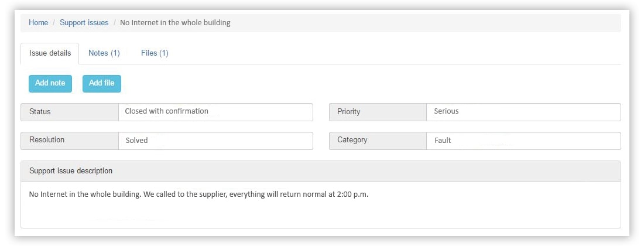Select the Resolution label cell
Image resolution: width=644 pixels, height=246 pixels.
click(70, 141)
